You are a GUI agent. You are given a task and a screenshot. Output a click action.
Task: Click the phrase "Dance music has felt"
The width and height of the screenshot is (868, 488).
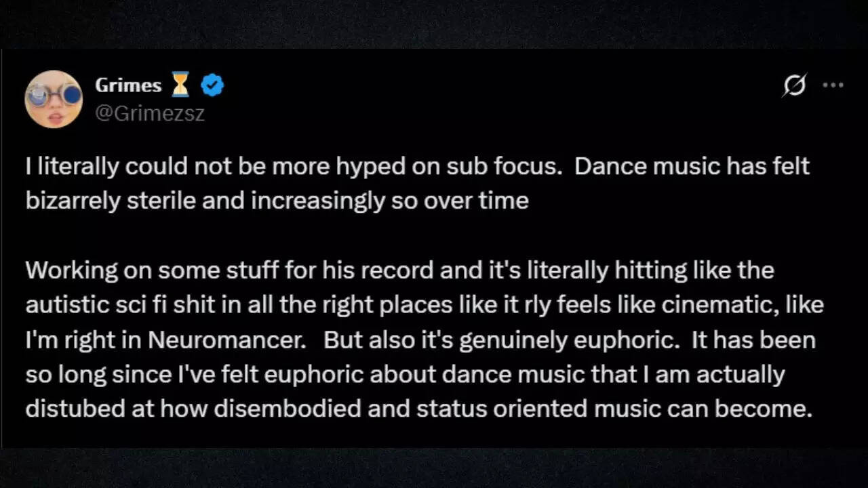click(692, 167)
